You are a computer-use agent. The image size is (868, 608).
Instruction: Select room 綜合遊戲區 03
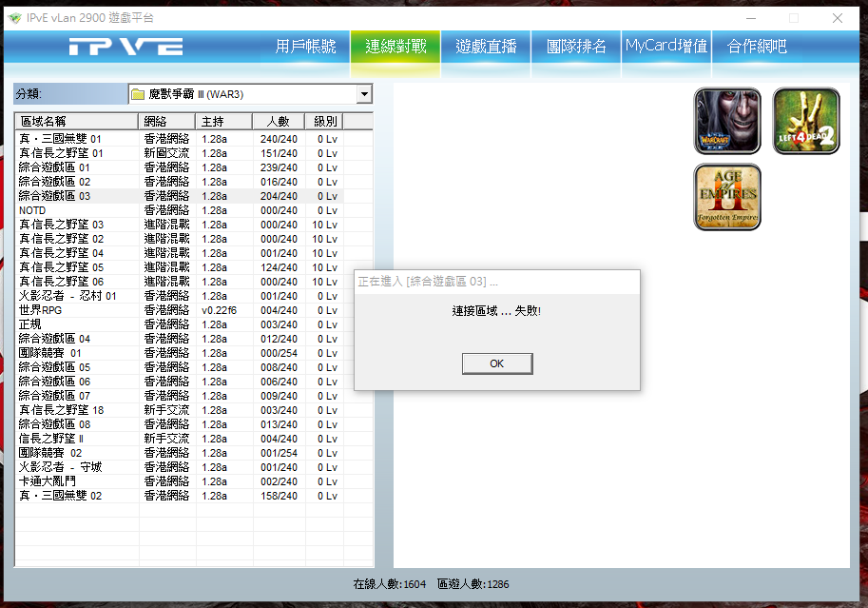point(180,196)
